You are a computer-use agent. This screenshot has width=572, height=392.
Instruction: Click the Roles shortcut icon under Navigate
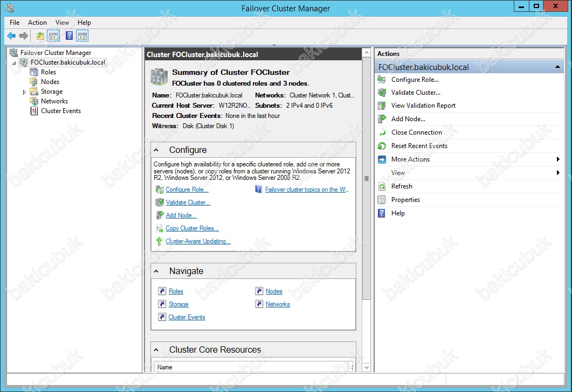[x=162, y=291]
